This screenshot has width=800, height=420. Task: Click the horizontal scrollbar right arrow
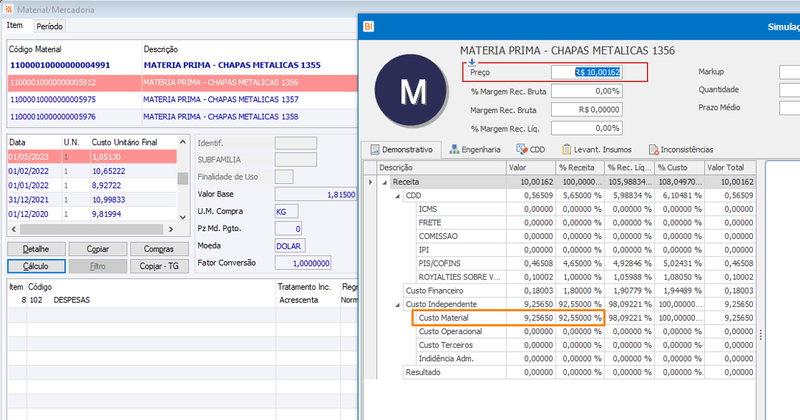click(171, 230)
